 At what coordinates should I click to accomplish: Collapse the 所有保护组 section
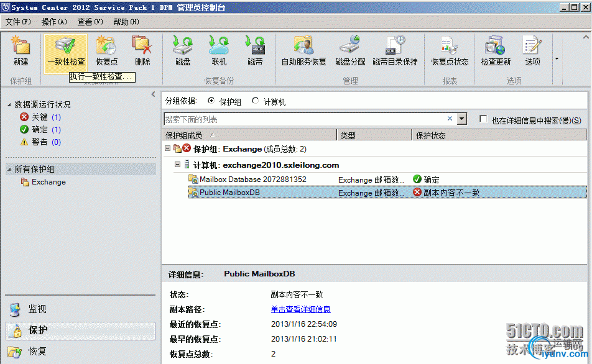[9, 170]
